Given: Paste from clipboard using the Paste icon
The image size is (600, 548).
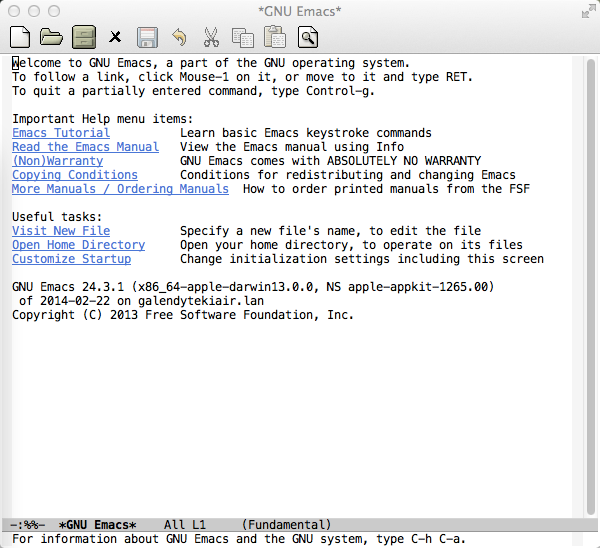Looking at the screenshot, I should 275,38.
